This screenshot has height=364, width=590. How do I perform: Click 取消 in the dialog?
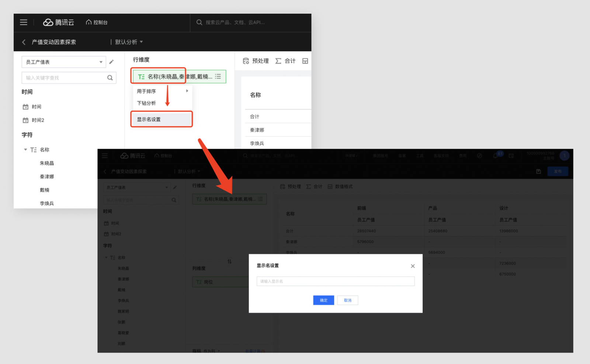[348, 300]
